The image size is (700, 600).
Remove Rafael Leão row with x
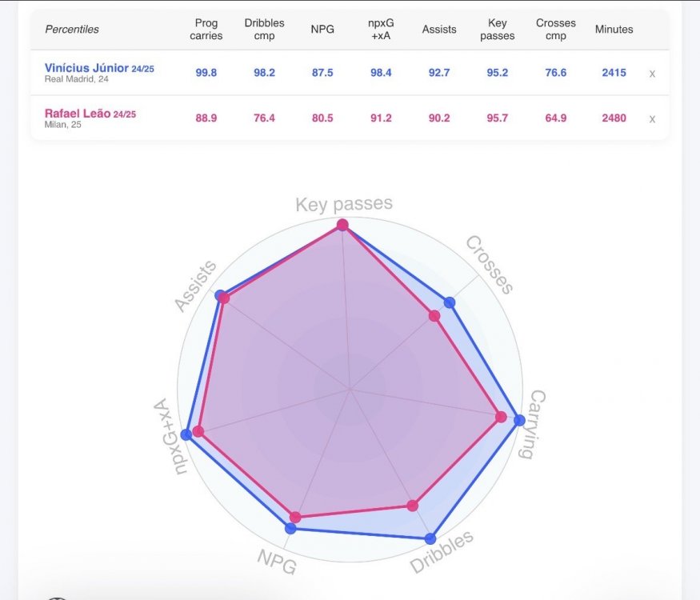click(652, 118)
